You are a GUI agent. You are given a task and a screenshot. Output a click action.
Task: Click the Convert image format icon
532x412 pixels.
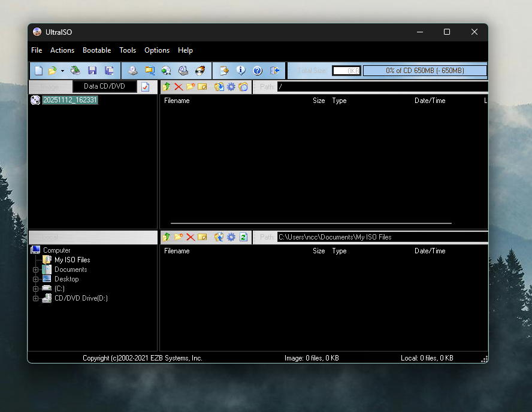pyautogui.click(x=150, y=71)
